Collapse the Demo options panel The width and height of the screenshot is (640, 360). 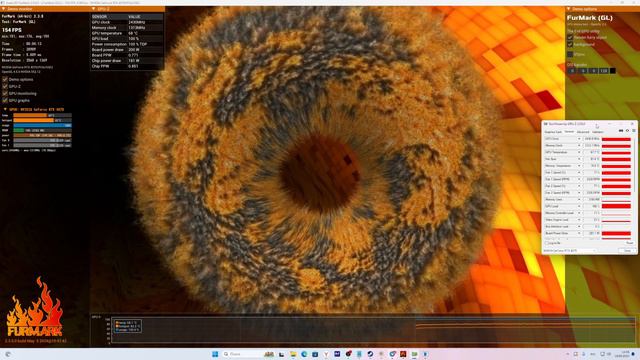(x=569, y=9)
